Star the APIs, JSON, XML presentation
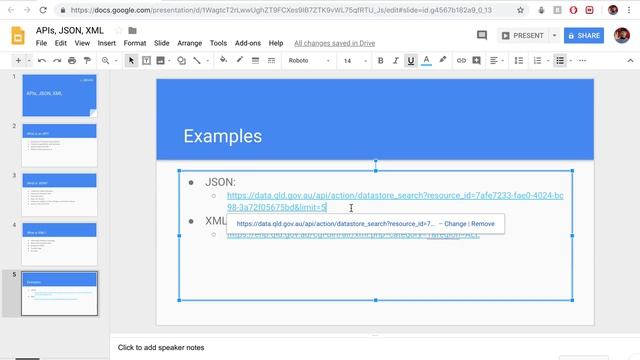 click(x=118, y=30)
